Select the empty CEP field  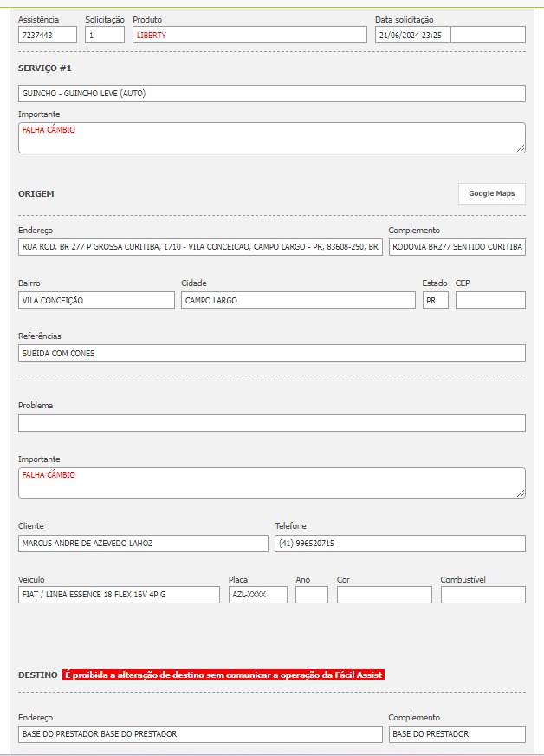[x=490, y=300]
